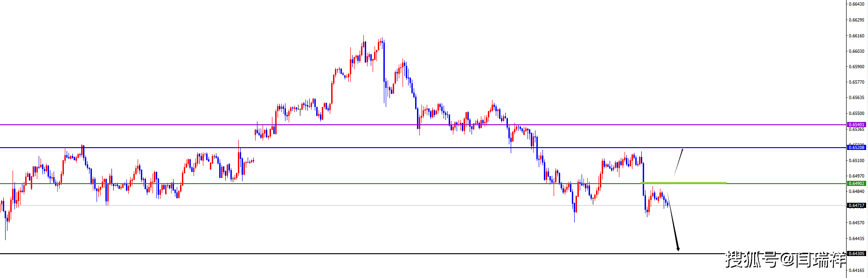Click the black 0.64305 price label
The image size is (868, 278).
tap(856, 254)
